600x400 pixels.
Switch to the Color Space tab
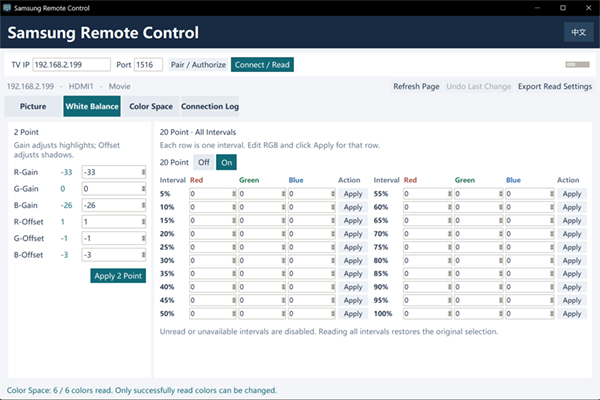151,106
